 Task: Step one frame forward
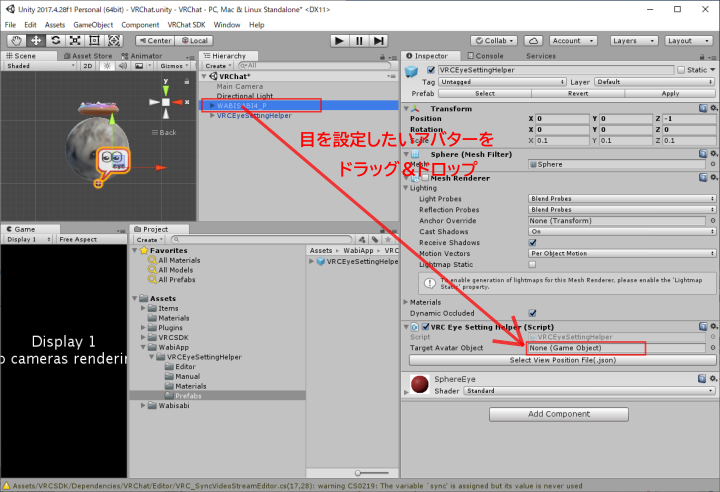point(378,41)
